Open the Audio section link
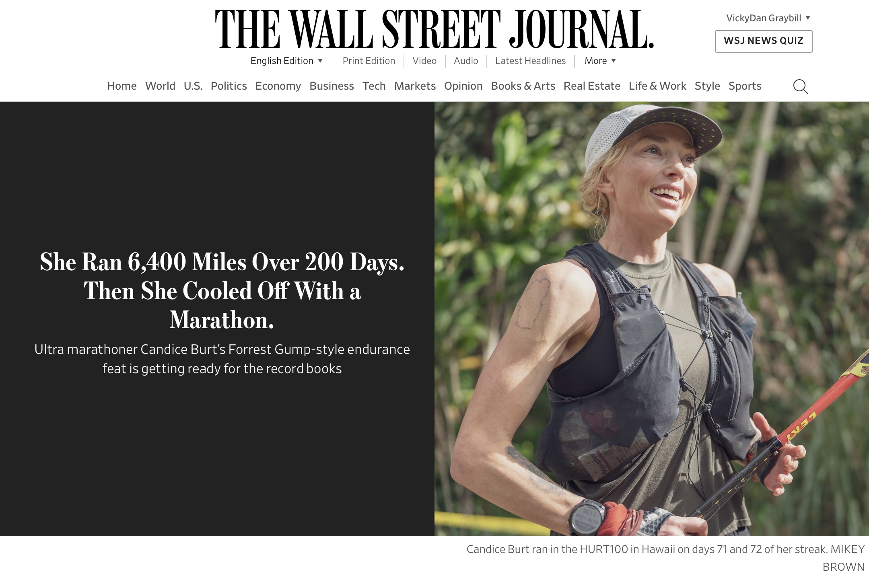869x588 pixels. tap(466, 61)
